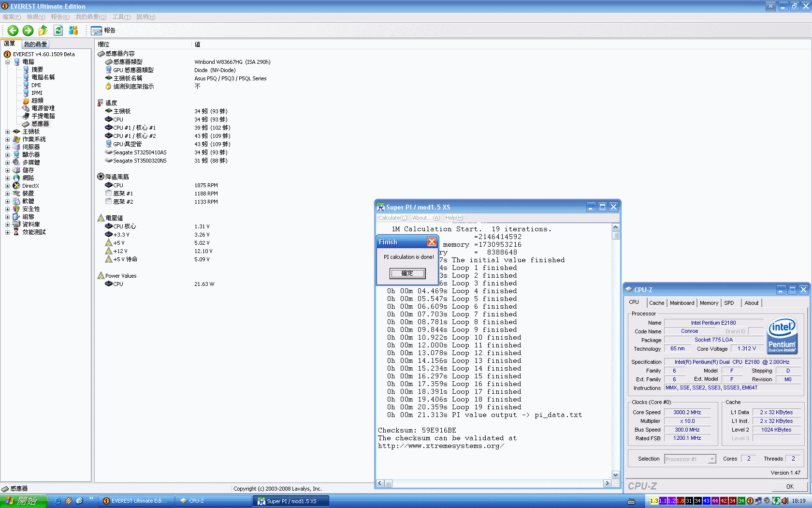The image size is (812, 508).
Task: Switch to the 我的最愛 favorites tab
Action: point(36,44)
